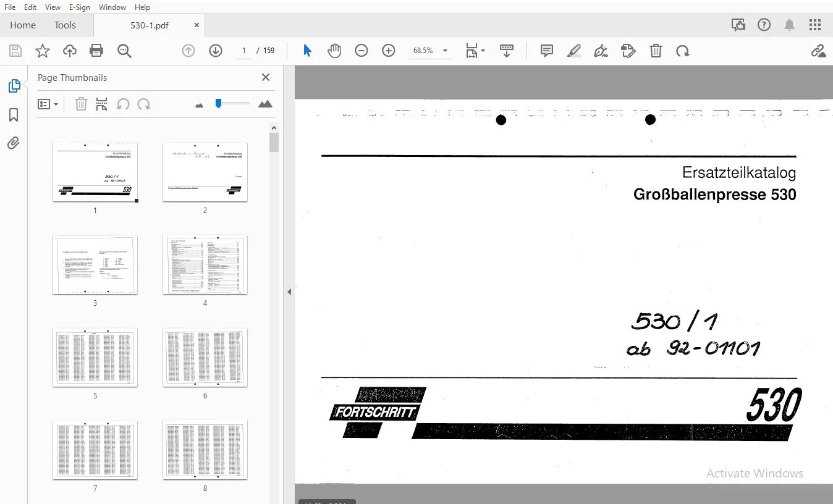Screen dimensions: 833x504
Task: Open the fit page options dropdown
Action: [x=475, y=51]
